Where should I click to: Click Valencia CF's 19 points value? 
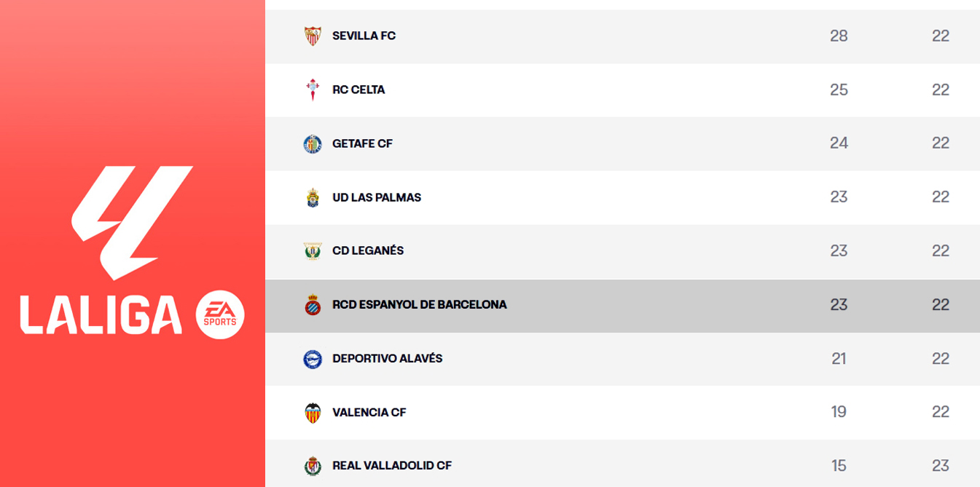point(839,413)
